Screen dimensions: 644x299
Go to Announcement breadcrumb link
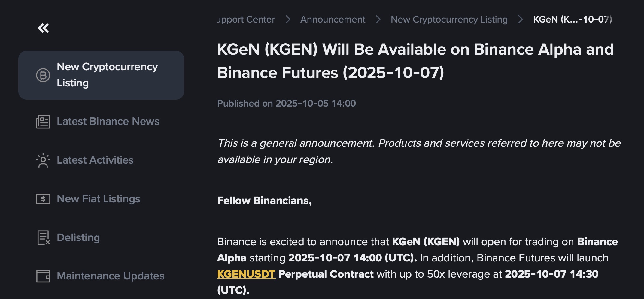tap(333, 20)
